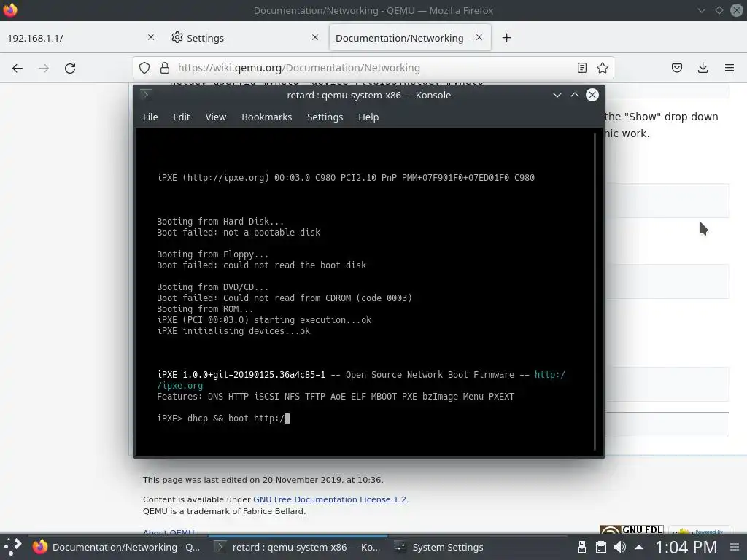This screenshot has height=560, width=747.
Task: Open Konsole Settings menu
Action: coord(325,117)
